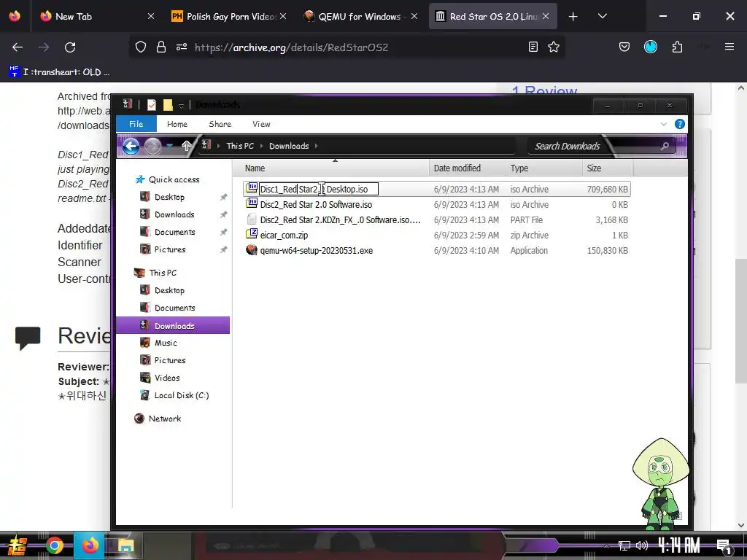Click Properties icon in quick access toolbar
The height and width of the screenshot is (560, 747).
pyautogui.click(x=152, y=104)
